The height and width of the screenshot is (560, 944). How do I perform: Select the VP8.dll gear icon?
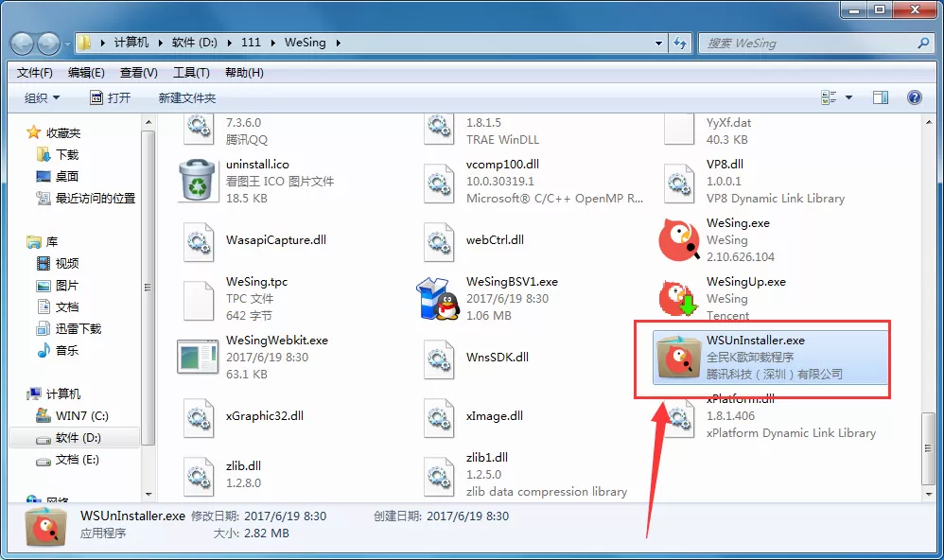[x=679, y=184]
